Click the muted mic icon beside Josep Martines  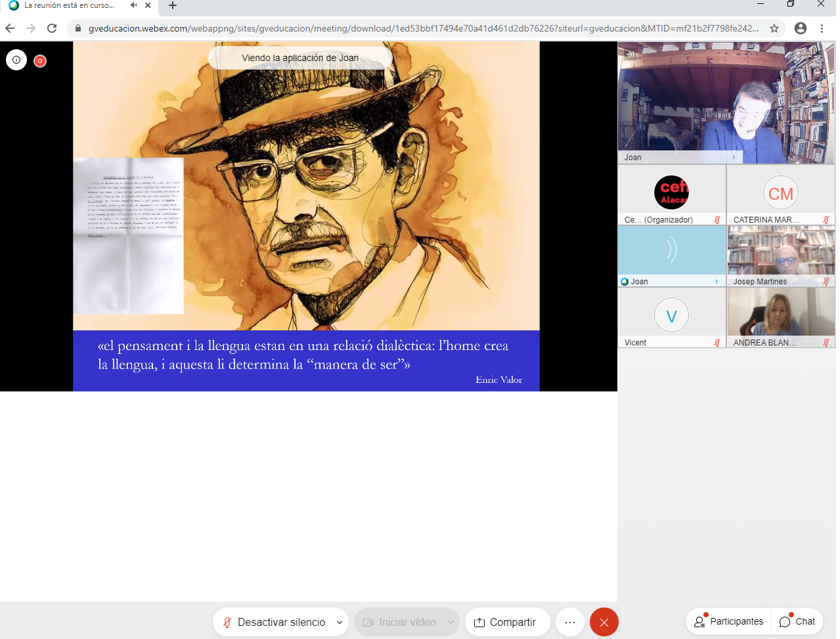pos(826,282)
